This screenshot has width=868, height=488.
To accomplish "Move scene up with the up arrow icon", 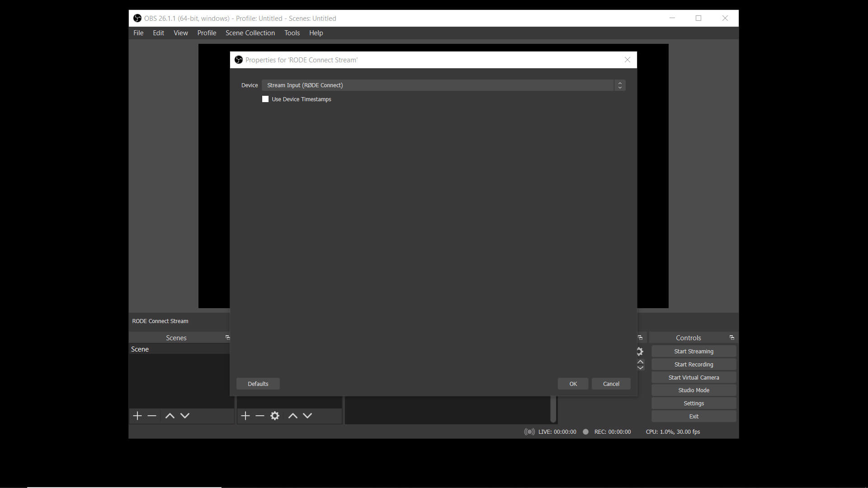I will coord(170,416).
